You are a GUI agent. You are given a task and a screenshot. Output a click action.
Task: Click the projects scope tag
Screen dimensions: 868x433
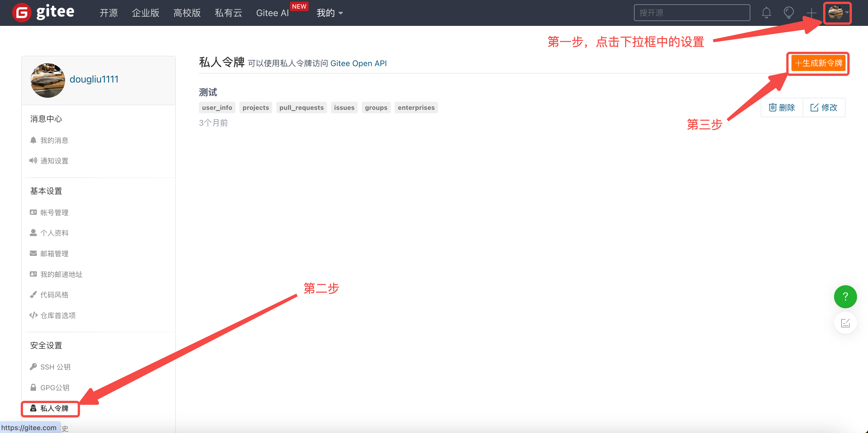(x=256, y=108)
